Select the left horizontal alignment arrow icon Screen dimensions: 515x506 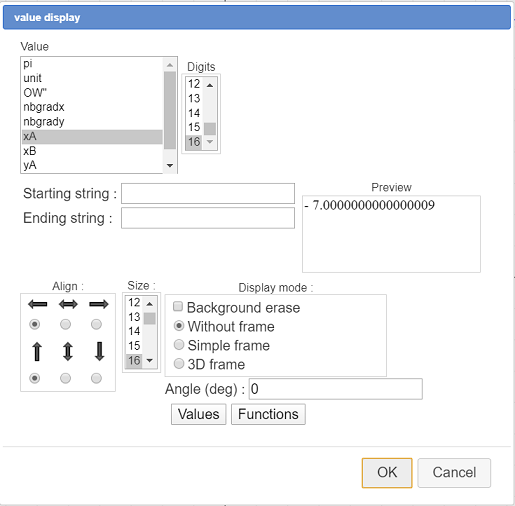(38, 304)
